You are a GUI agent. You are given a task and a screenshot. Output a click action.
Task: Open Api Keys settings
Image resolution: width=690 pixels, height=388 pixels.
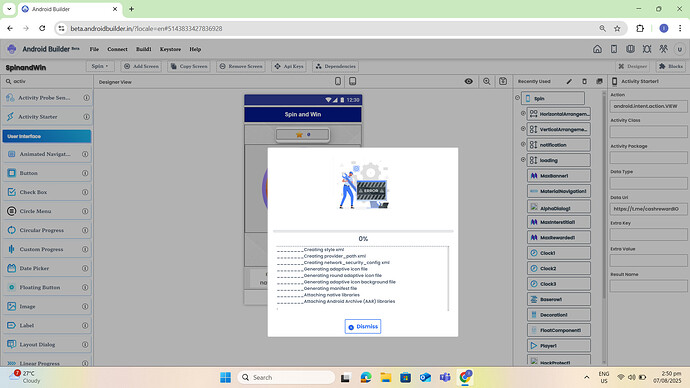289,66
